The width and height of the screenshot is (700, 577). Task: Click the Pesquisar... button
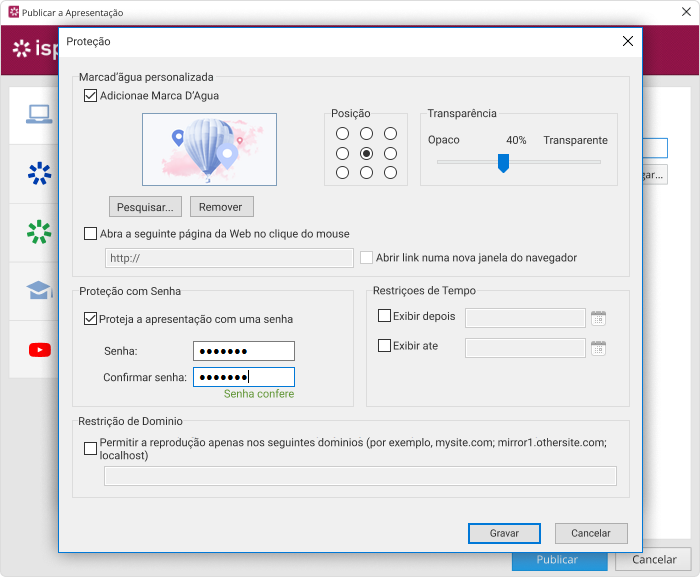pos(145,207)
